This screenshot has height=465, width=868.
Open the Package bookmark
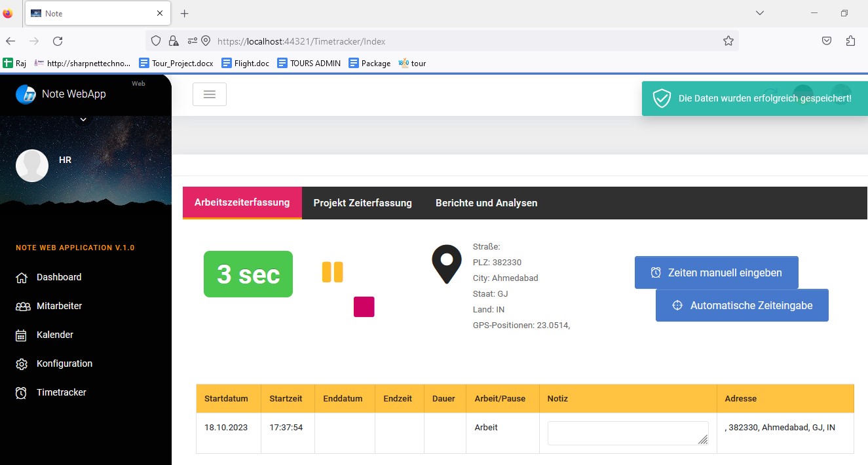369,63
